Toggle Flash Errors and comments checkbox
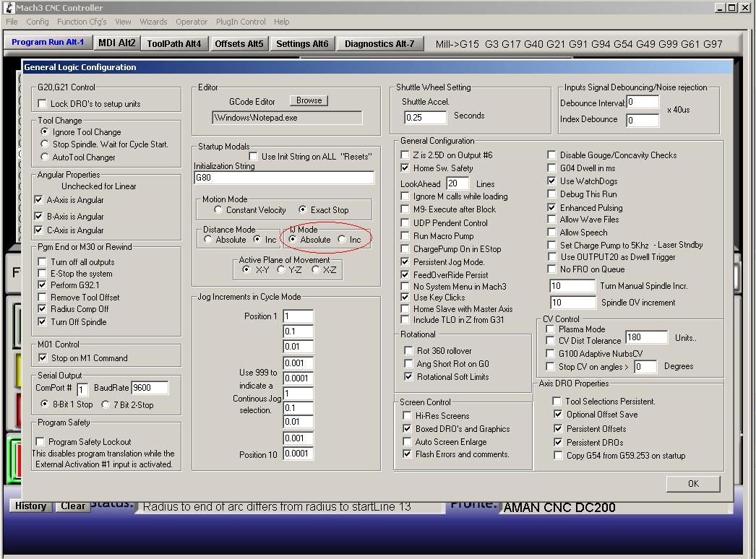The height and width of the screenshot is (559, 756). click(x=407, y=454)
